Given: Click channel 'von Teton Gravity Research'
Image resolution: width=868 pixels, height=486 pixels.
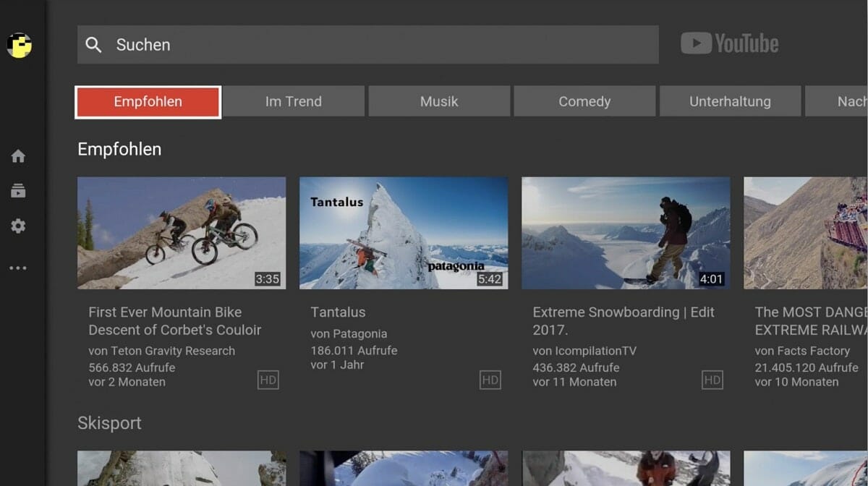Looking at the screenshot, I should pyautogui.click(x=161, y=351).
